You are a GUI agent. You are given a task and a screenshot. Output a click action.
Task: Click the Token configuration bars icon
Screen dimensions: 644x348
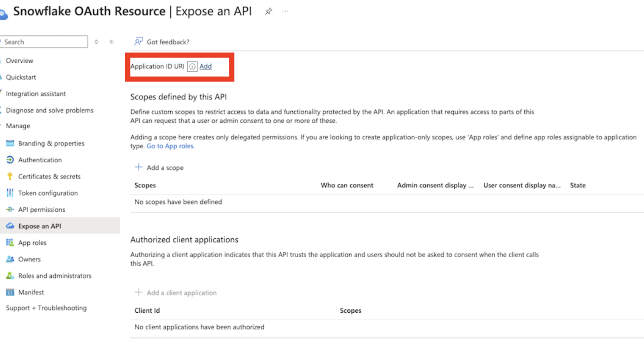(10, 193)
